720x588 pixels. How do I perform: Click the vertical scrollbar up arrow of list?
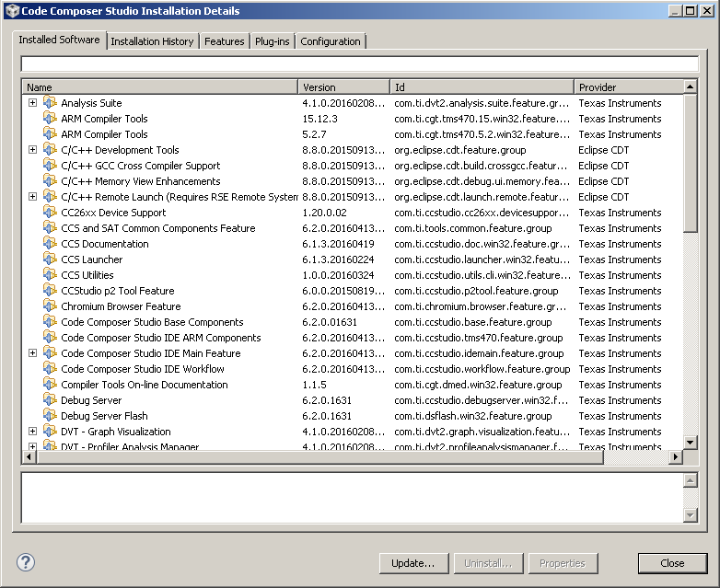(x=691, y=86)
